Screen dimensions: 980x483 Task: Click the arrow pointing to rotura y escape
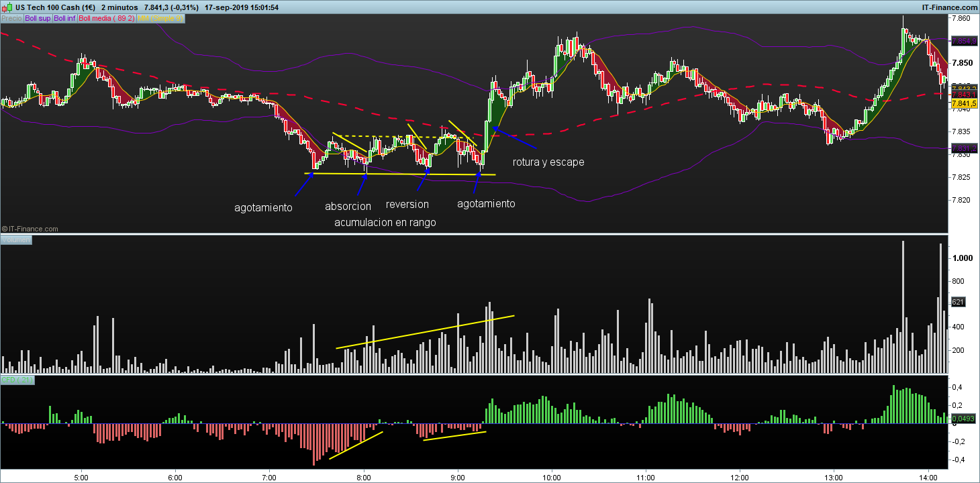(x=515, y=137)
